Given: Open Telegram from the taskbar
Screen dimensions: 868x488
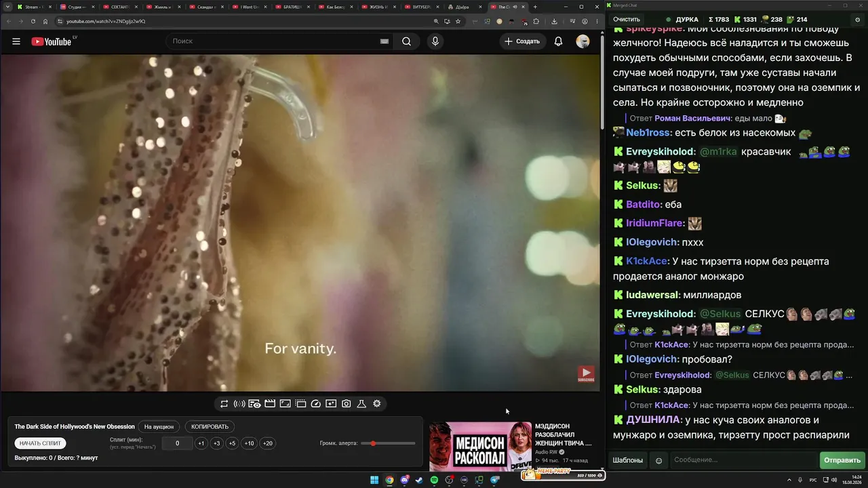Looking at the screenshot, I should [x=494, y=480].
